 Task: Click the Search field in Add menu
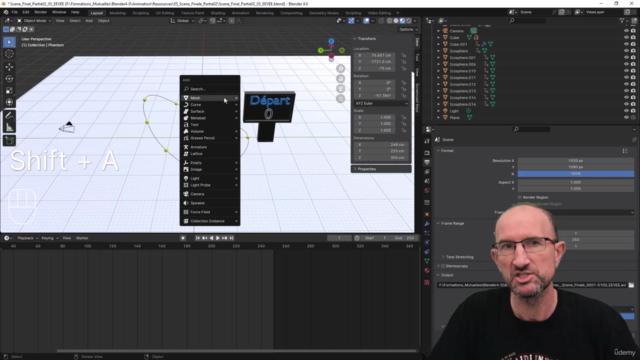(210, 89)
